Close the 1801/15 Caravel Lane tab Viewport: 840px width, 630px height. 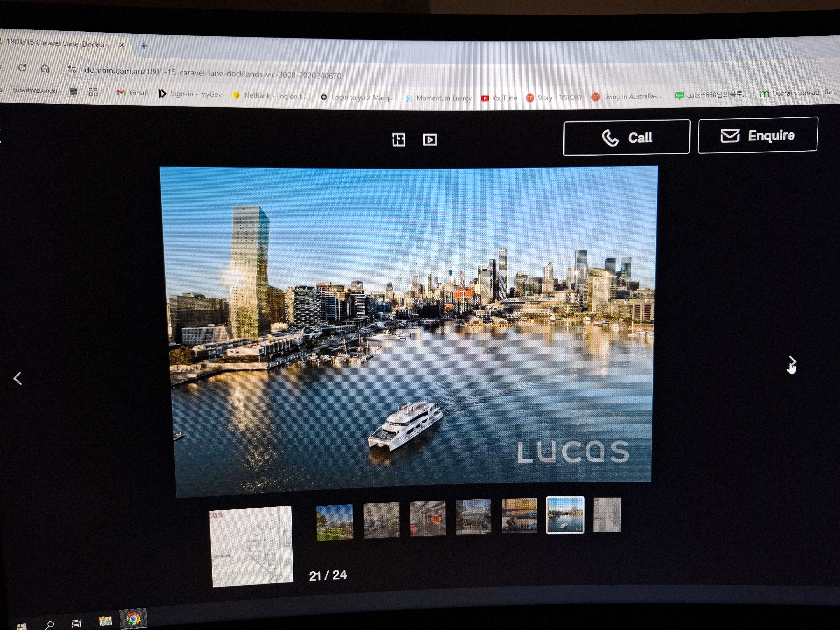click(x=122, y=45)
